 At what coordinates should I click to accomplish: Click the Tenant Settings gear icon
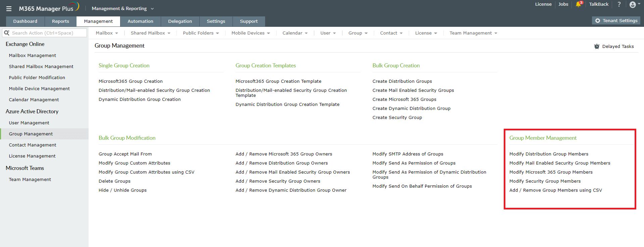pyautogui.click(x=598, y=21)
